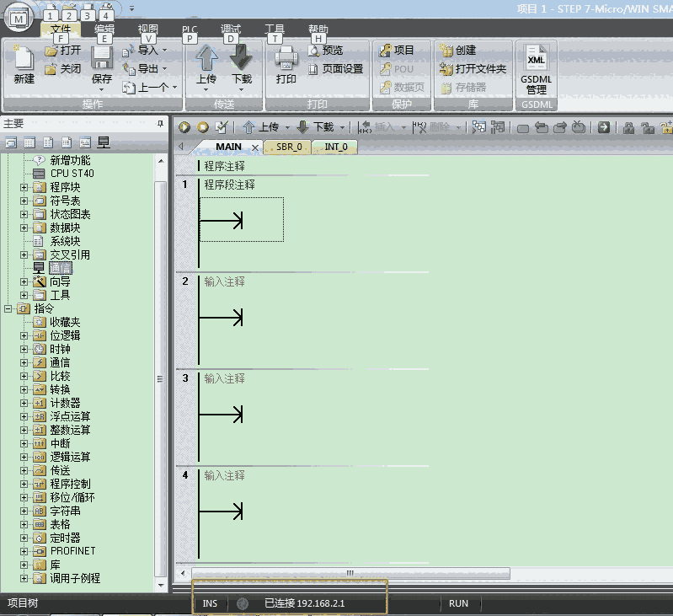
Task: Click the green RUN icon in editor toolbar
Action: coord(184,127)
